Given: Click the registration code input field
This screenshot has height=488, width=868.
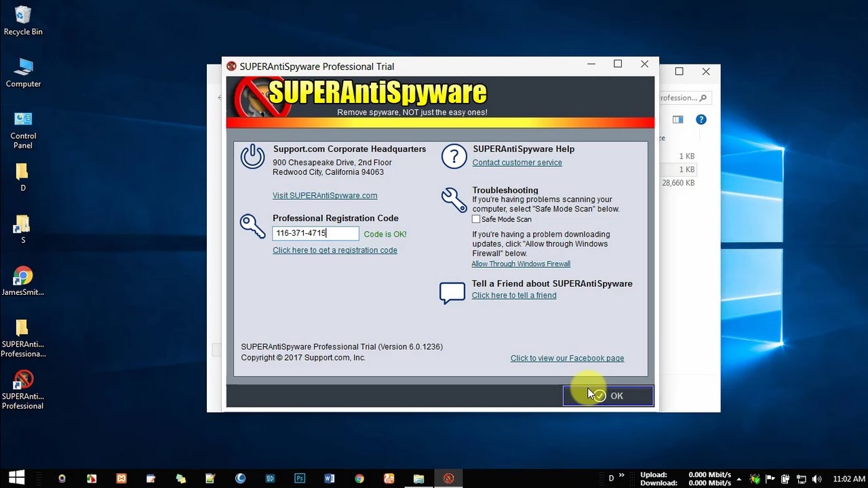Looking at the screenshot, I should [x=316, y=233].
